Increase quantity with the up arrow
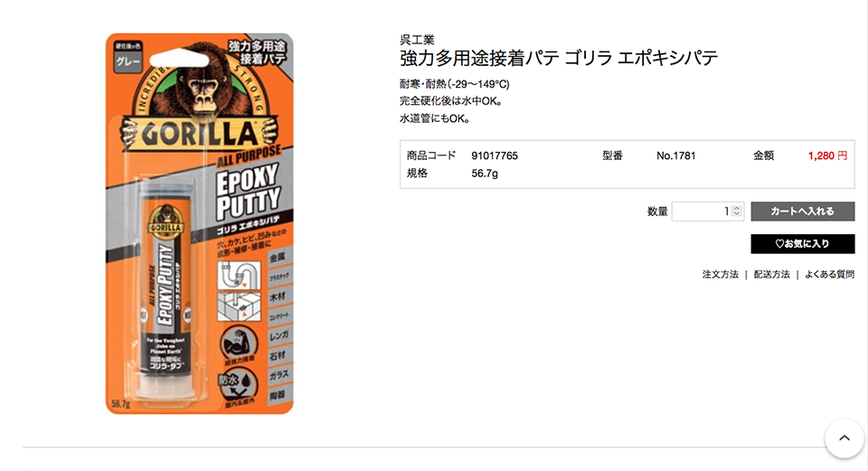 [736, 208]
